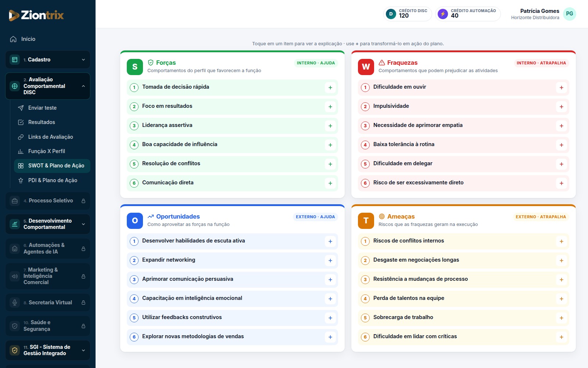Open the locked Processo Seletivo module
The height and width of the screenshot is (368, 588).
click(x=48, y=201)
